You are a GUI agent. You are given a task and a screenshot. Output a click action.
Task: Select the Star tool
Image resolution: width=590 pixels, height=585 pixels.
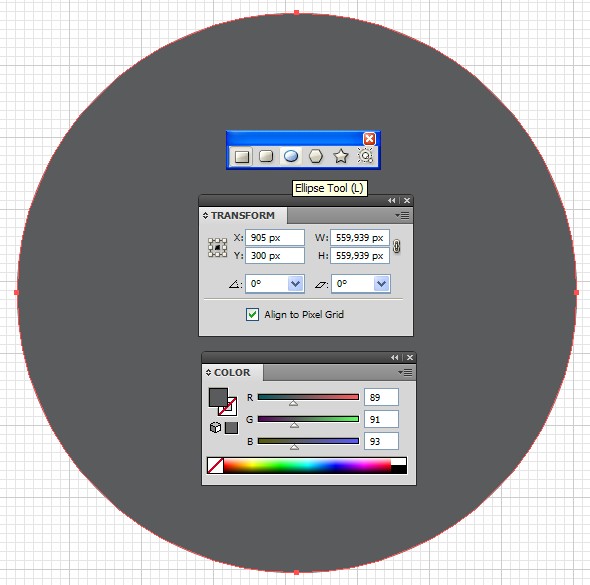(341, 156)
